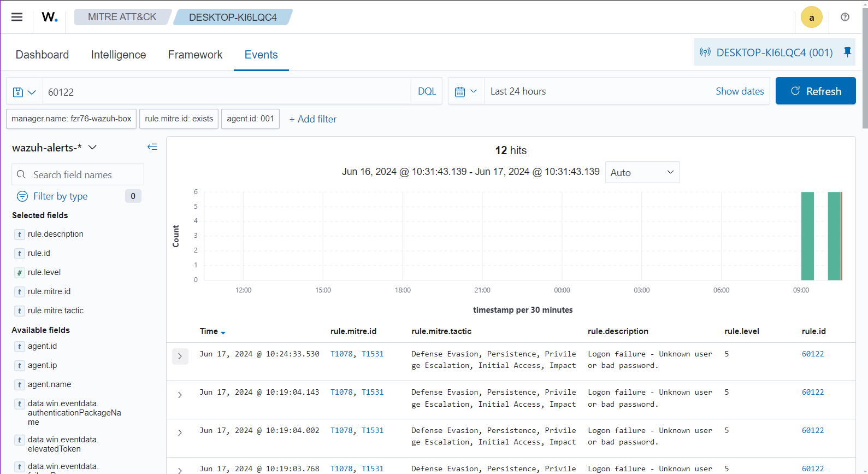The image size is (868, 474).
Task: Click the Refresh button
Action: coord(816,91)
